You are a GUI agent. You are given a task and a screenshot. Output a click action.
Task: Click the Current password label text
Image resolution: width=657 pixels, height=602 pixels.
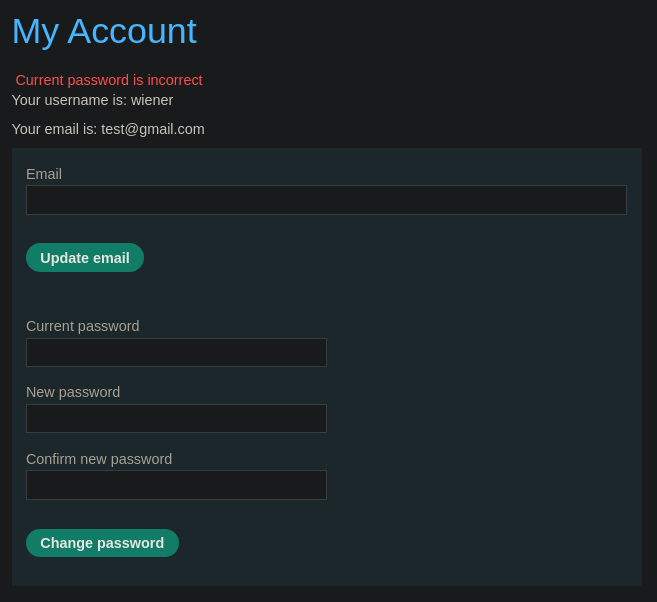tap(82, 326)
